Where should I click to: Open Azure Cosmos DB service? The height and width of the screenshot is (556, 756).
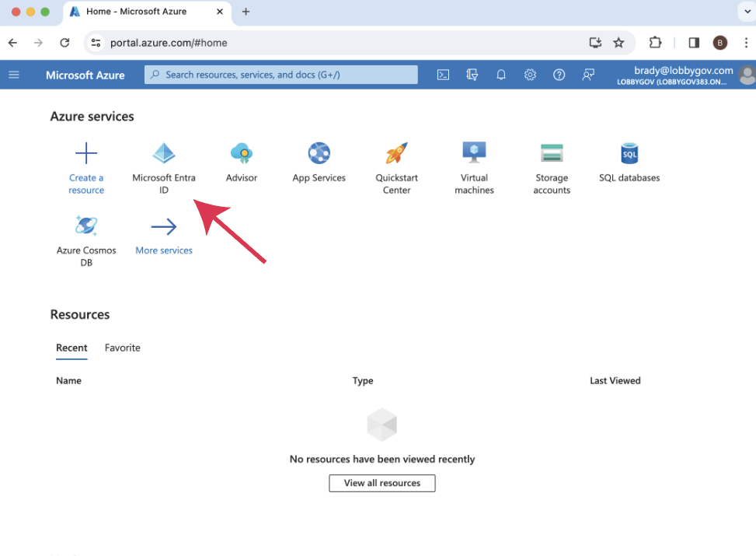86,240
